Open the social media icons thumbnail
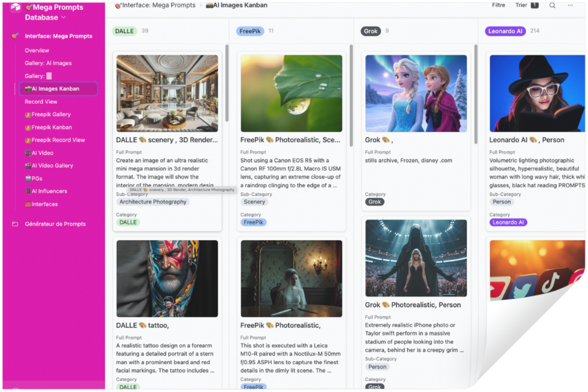588x392 pixels. [537, 270]
